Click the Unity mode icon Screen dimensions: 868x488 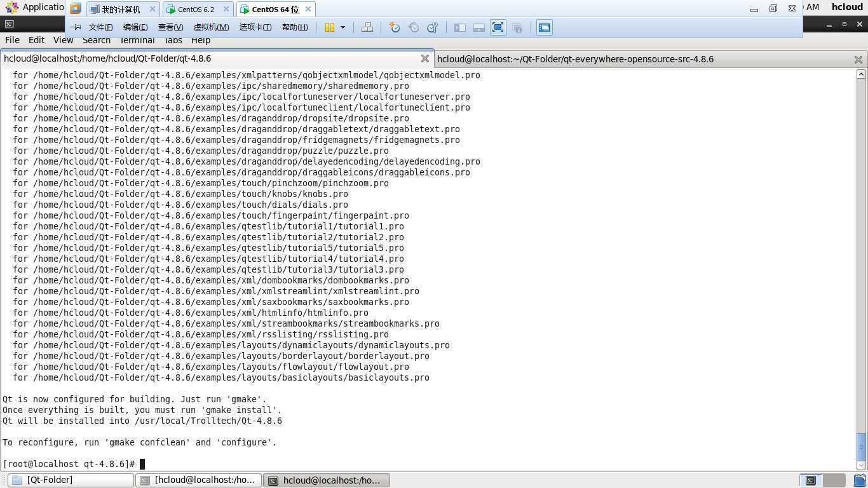(x=517, y=27)
